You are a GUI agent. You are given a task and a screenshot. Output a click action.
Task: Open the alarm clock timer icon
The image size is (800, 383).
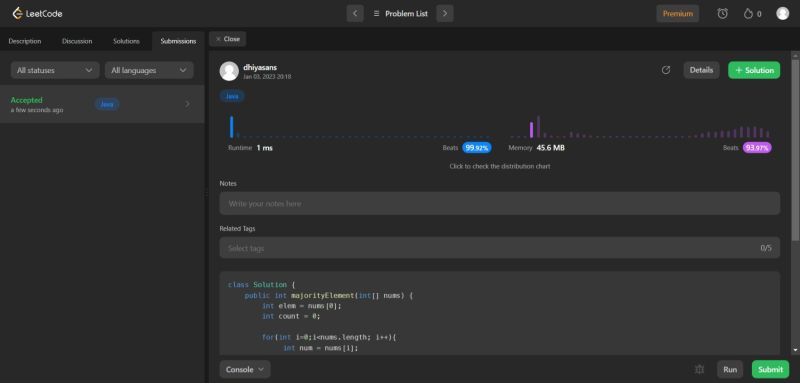[x=722, y=14]
